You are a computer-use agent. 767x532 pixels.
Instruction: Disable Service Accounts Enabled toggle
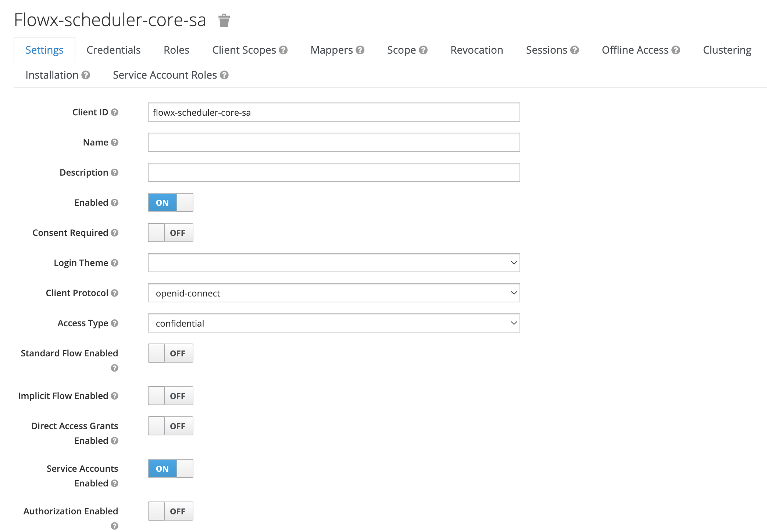(171, 468)
